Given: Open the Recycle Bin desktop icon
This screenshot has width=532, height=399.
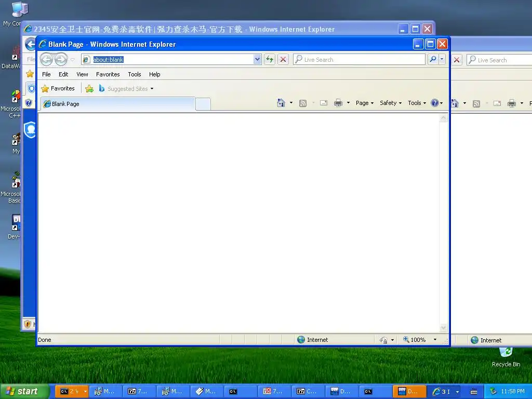Looking at the screenshot, I should [506, 357].
